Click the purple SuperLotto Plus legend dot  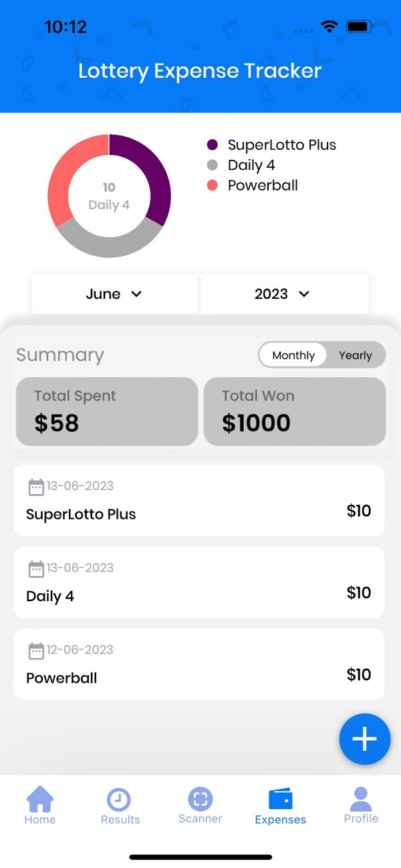point(213,145)
